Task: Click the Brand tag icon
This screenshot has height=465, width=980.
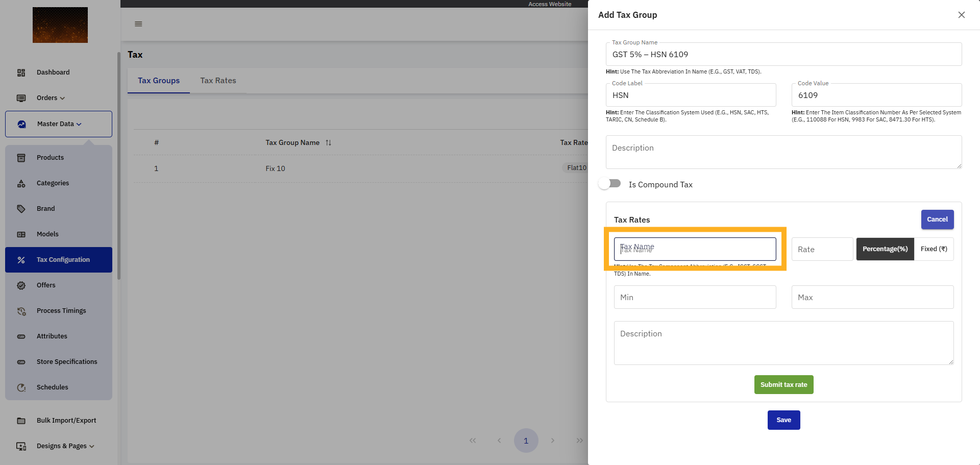Action: click(x=21, y=208)
